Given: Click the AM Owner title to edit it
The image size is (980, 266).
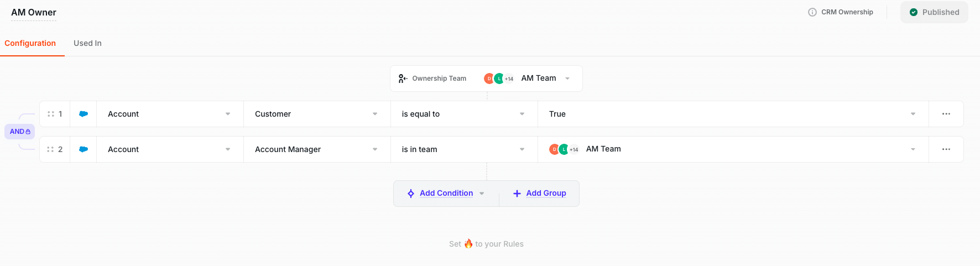Looking at the screenshot, I should pos(34,12).
